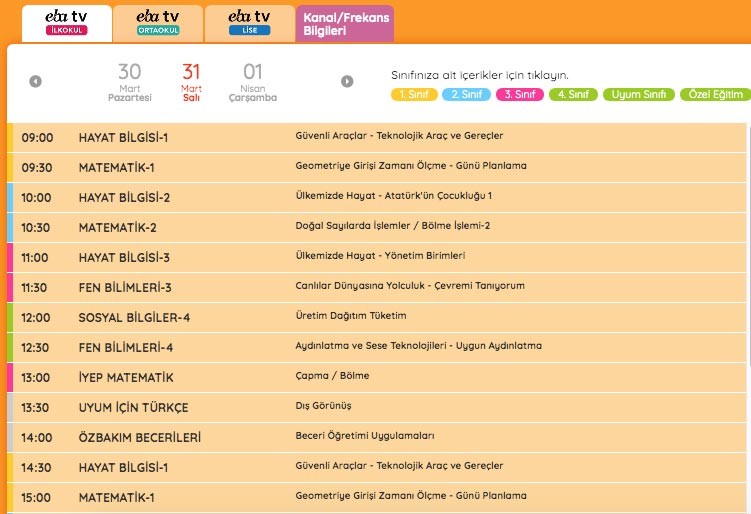
Task: Select 31 Mart Salı date
Action: tap(191, 82)
